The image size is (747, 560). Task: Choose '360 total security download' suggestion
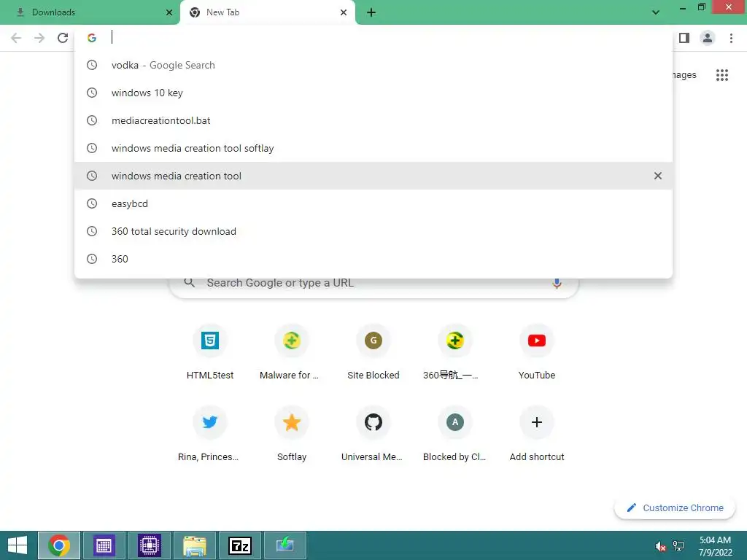pyautogui.click(x=373, y=231)
